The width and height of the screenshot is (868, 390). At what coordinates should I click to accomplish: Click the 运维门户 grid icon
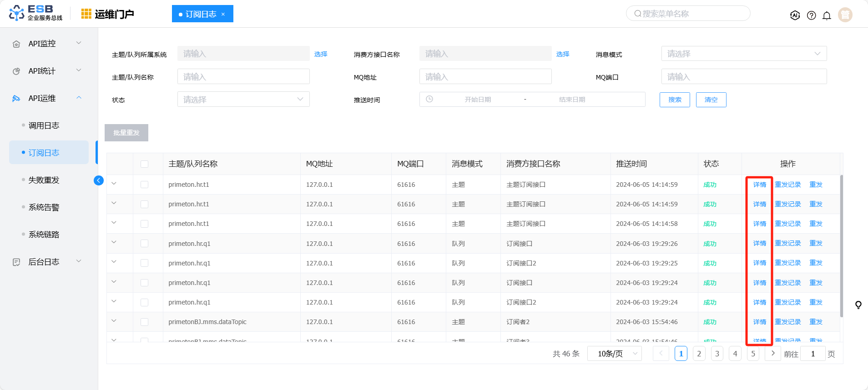86,14
